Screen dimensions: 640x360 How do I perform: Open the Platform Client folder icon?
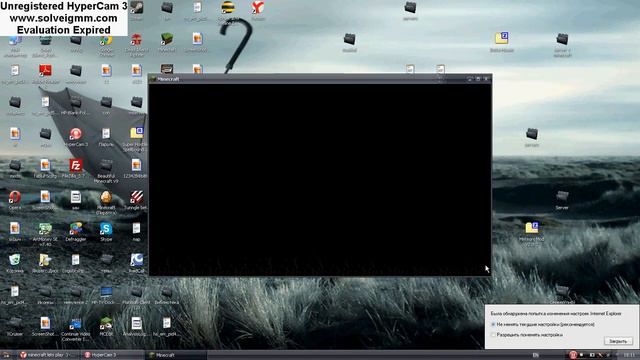137,291
